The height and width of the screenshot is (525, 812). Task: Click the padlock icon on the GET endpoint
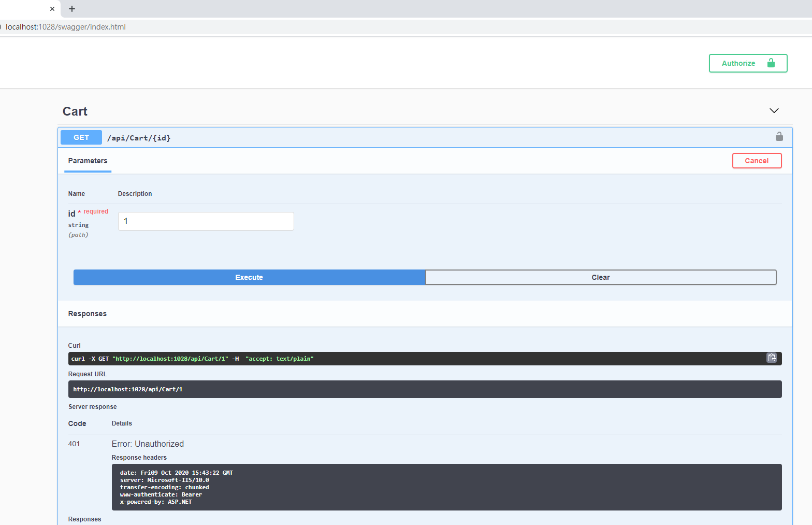(x=779, y=136)
